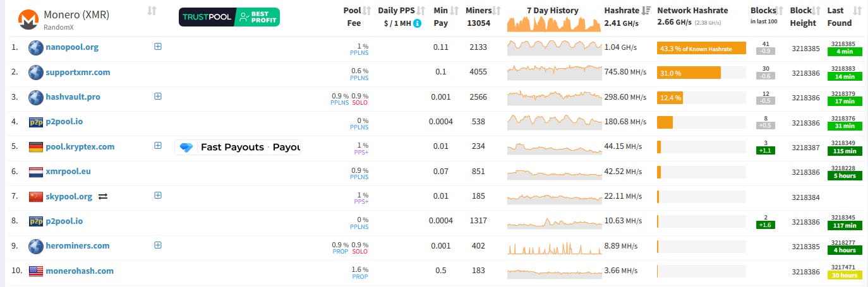
Task: Click the green 4 min last found badge
Action: click(845, 52)
